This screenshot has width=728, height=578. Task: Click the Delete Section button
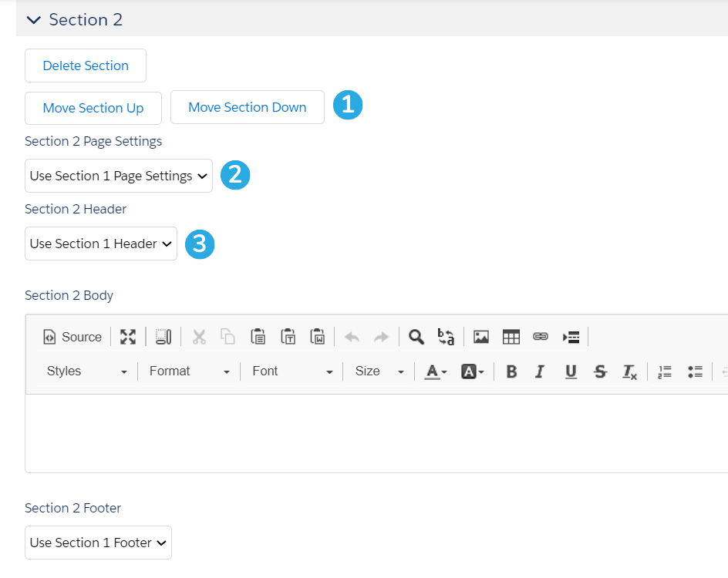point(86,66)
